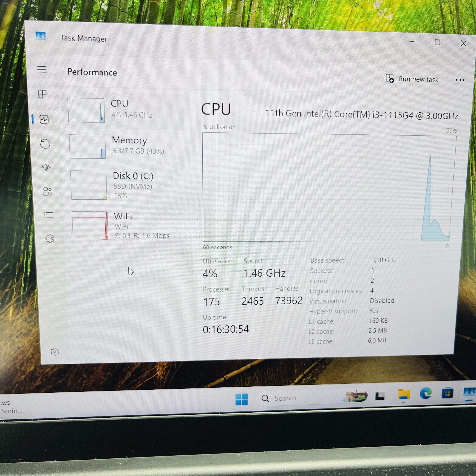Select Disk 0 (C:) performance entry
The height and width of the screenshot is (476, 476).
126,185
